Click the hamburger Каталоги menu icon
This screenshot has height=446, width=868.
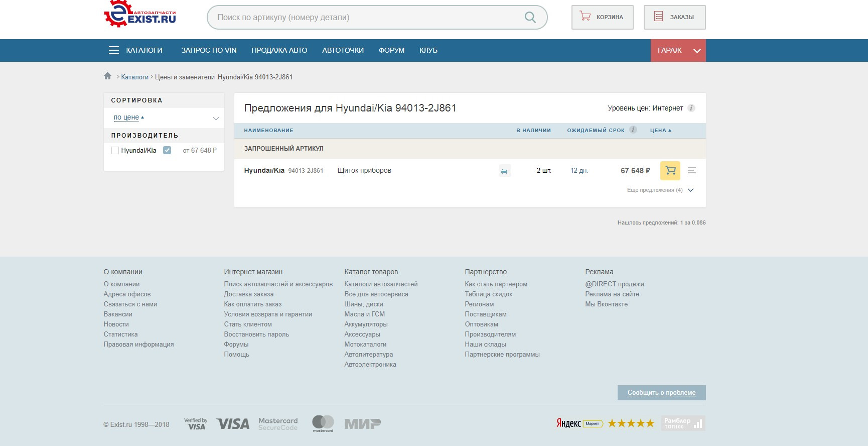114,50
